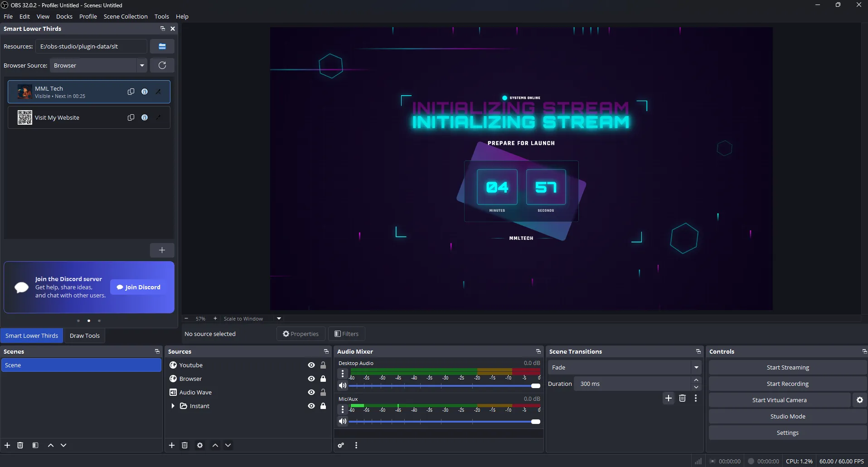
Task: Open the Tools menu
Action: click(x=161, y=16)
